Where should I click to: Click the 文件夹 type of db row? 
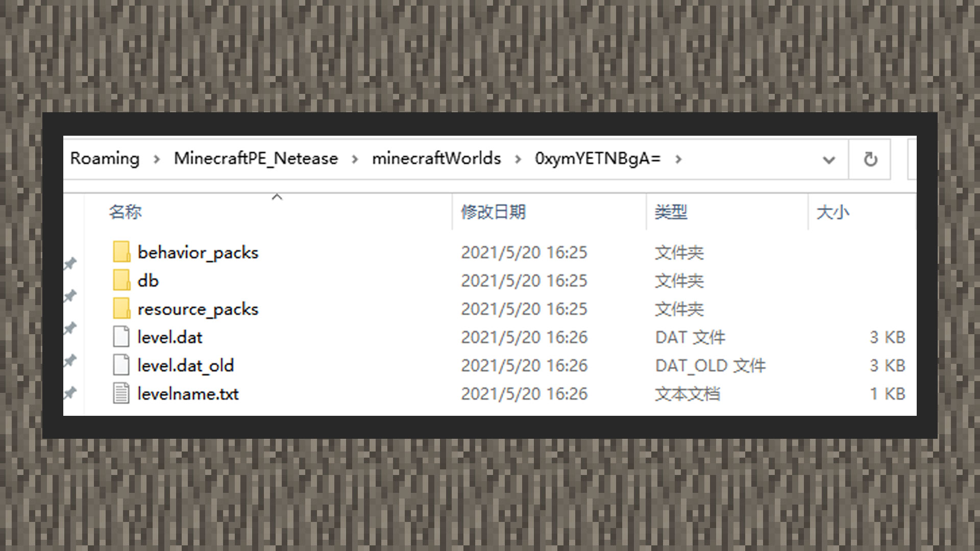pyautogui.click(x=679, y=281)
